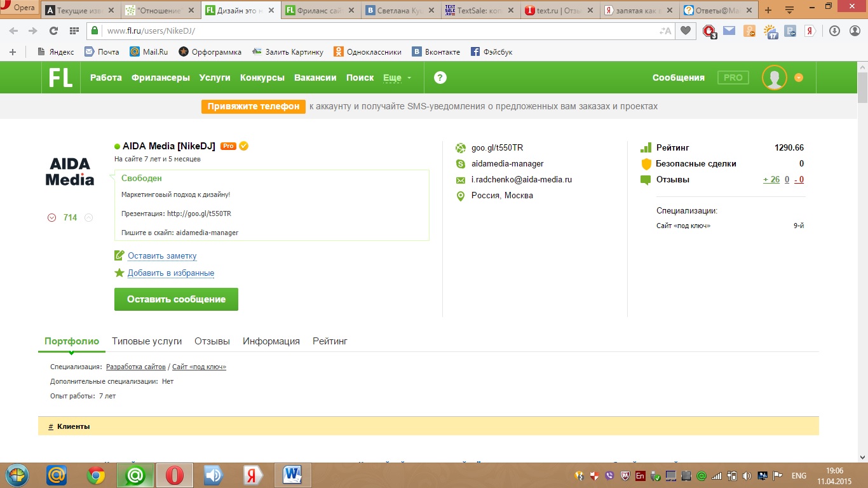Open the tab list menu in tab bar

(x=790, y=10)
